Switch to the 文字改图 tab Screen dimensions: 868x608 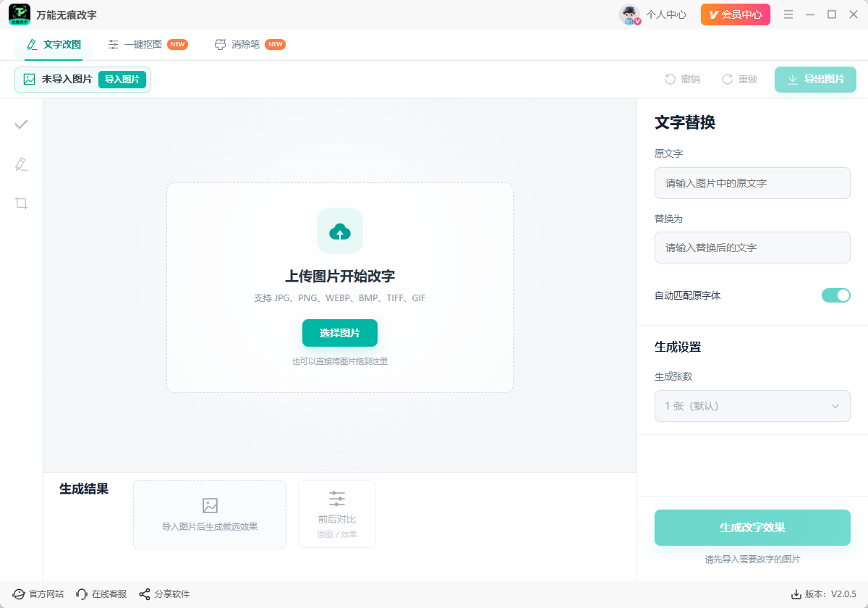click(x=54, y=44)
